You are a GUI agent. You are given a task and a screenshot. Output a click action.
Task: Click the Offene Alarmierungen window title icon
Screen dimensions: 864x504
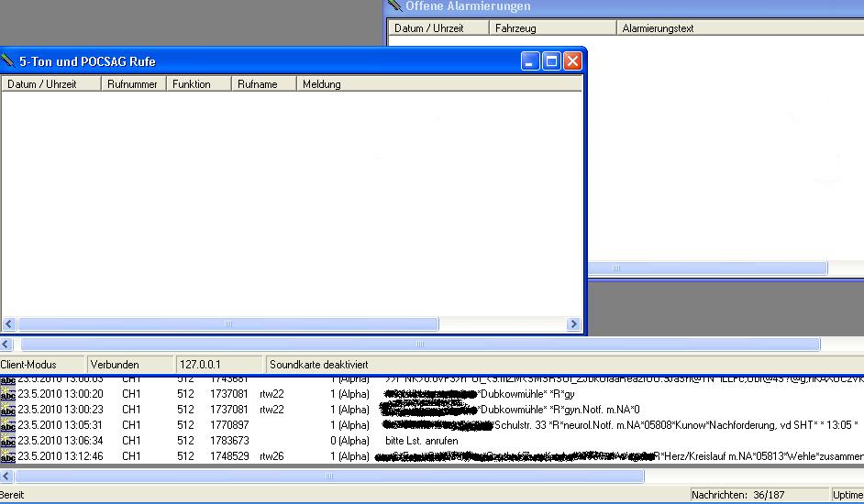pos(395,5)
